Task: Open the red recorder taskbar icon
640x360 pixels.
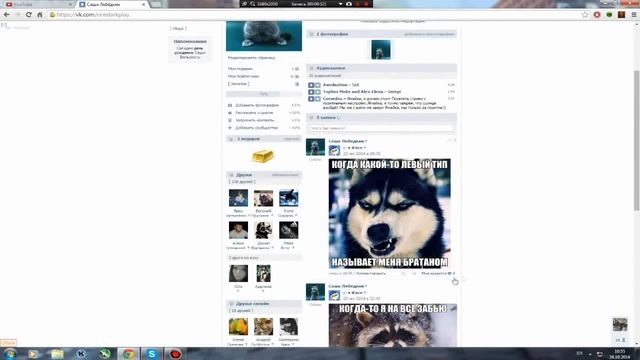Action: click(x=176, y=353)
